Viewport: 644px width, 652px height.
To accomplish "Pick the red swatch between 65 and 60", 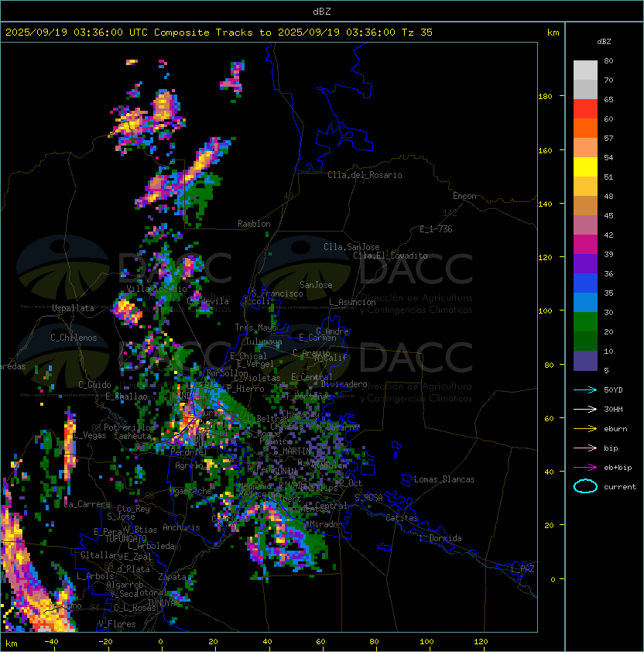I will pyautogui.click(x=585, y=109).
